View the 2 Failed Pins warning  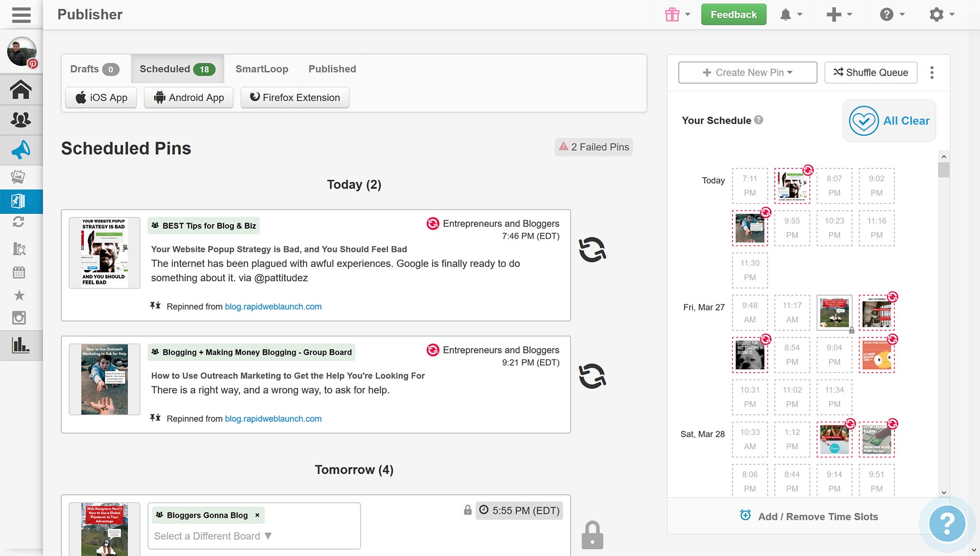click(x=594, y=147)
